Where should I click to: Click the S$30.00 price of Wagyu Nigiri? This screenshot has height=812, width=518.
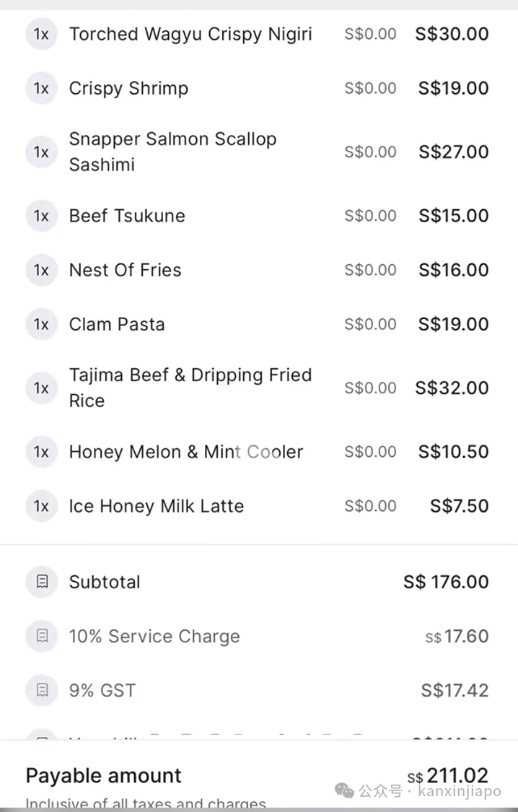coord(452,34)
